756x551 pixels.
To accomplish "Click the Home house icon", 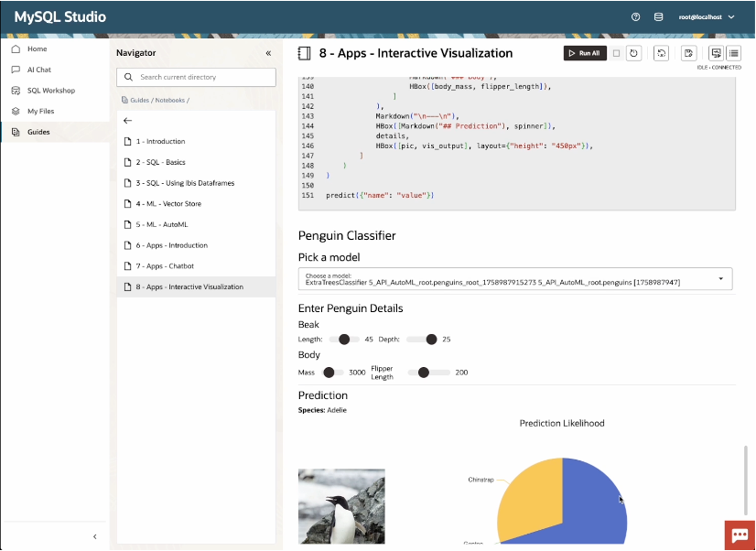I will pyautogui.click(x=16, y=49).
